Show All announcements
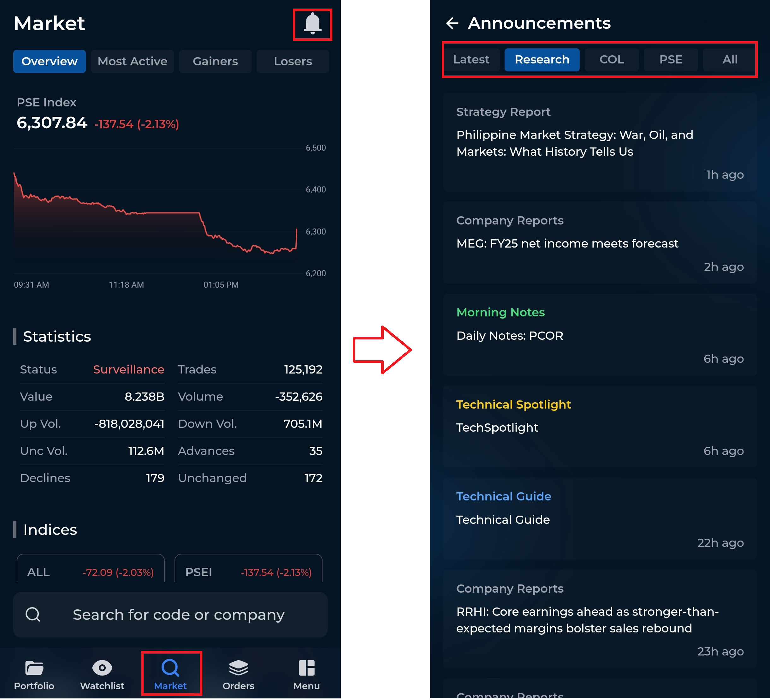 coord(730,60)
